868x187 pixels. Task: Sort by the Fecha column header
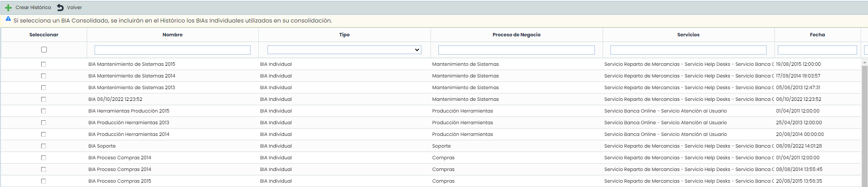817,35
